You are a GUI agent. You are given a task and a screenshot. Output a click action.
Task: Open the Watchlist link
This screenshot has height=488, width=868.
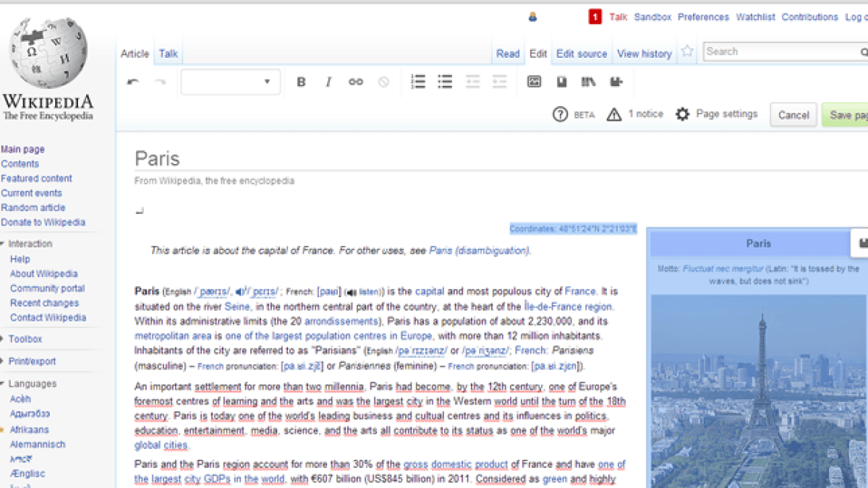(x=756, y=17)
